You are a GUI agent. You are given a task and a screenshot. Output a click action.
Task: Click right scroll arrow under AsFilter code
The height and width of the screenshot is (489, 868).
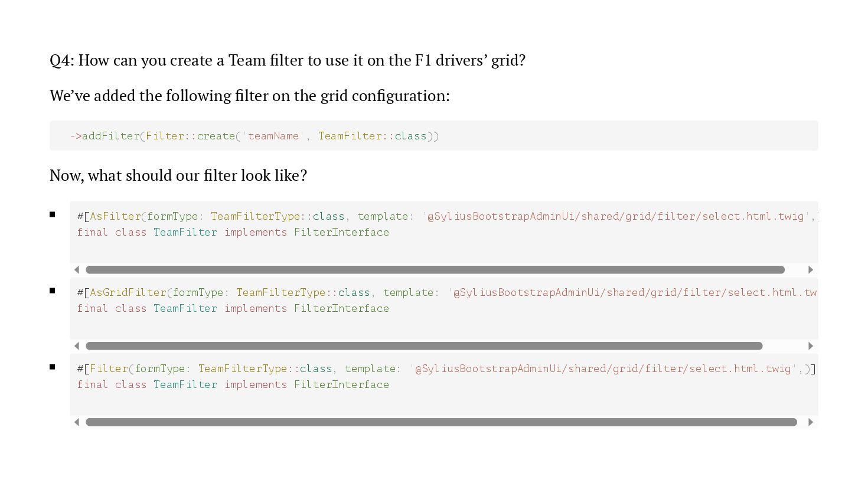tap(810, 270)
